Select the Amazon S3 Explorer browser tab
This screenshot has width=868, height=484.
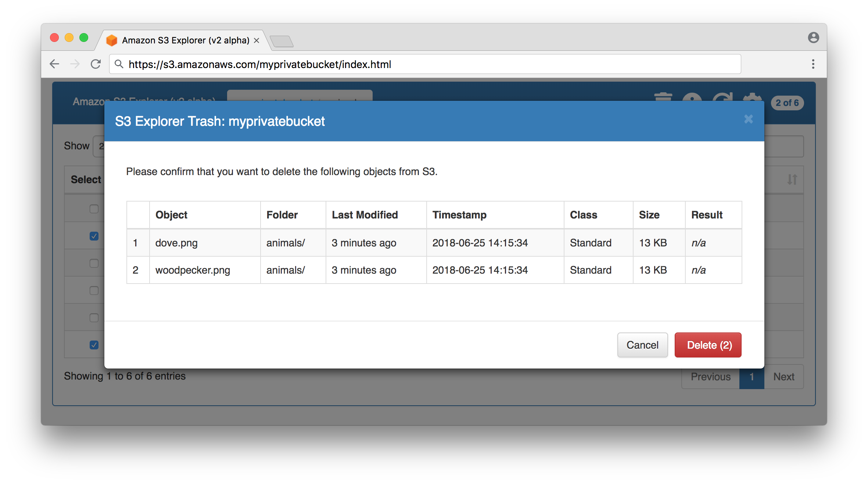[x=185, y=40]
